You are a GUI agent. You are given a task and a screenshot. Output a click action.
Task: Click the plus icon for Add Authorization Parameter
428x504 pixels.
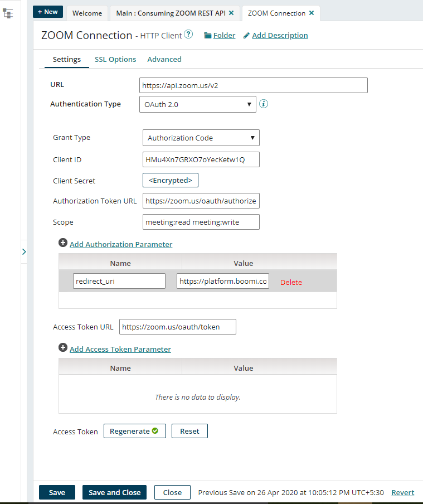[63, 244]
